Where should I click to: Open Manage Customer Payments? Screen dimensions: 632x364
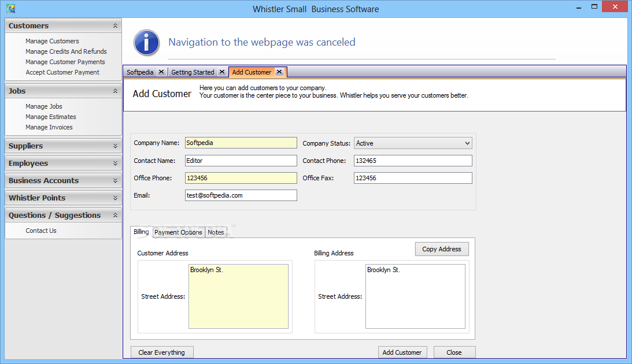(65, 62)
